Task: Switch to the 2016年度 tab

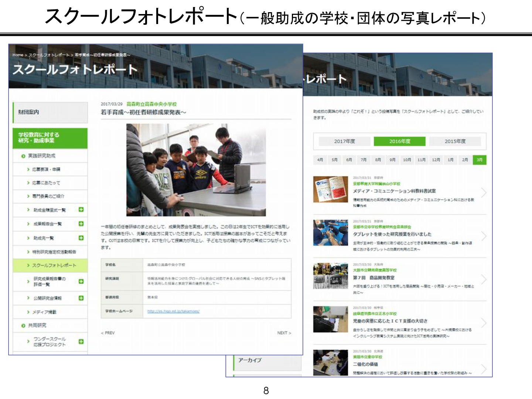Action: click(x=400, y=141)
